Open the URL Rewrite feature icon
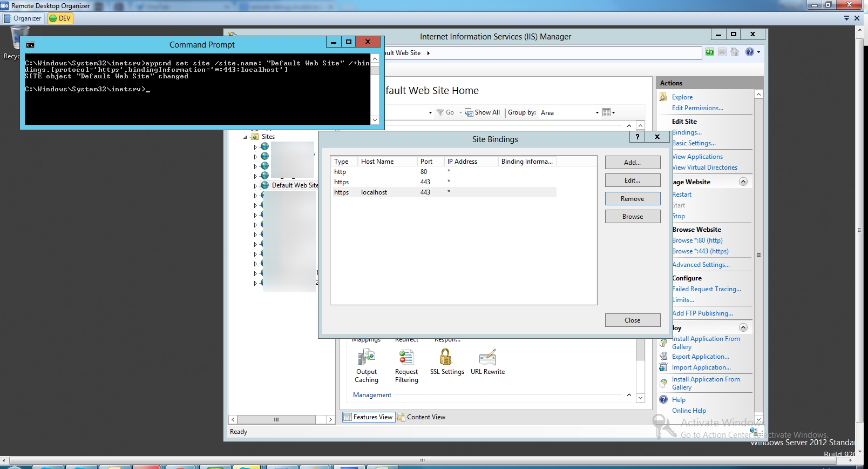868x469 pixels. tap(487, 357)
